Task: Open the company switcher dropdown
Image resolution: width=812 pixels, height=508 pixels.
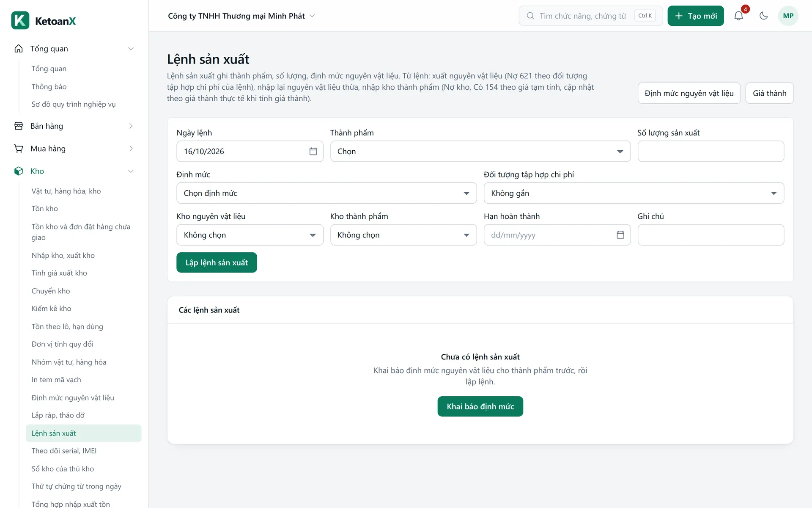Action: [x=241, y=16]
